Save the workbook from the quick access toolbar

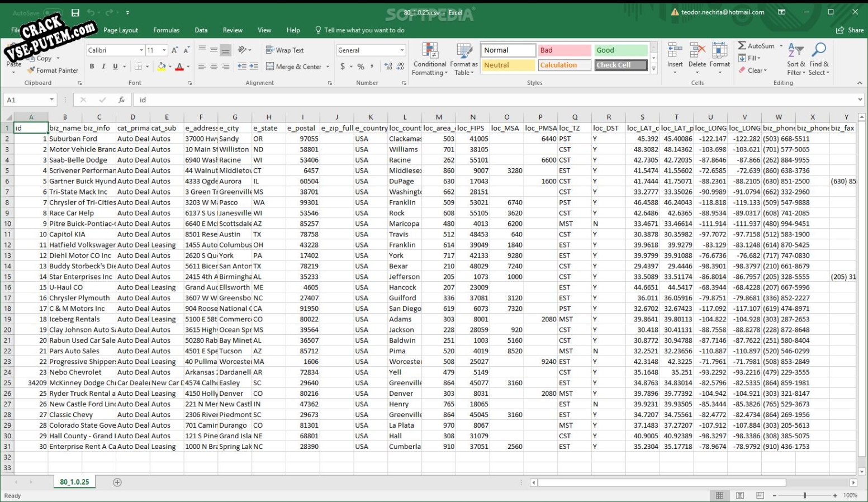click(75, 12)
